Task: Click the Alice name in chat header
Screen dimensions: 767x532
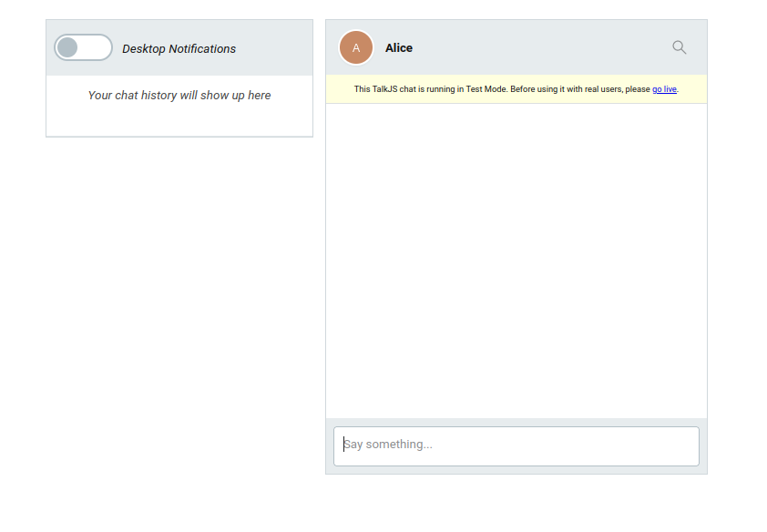Action: pos(399,48)
